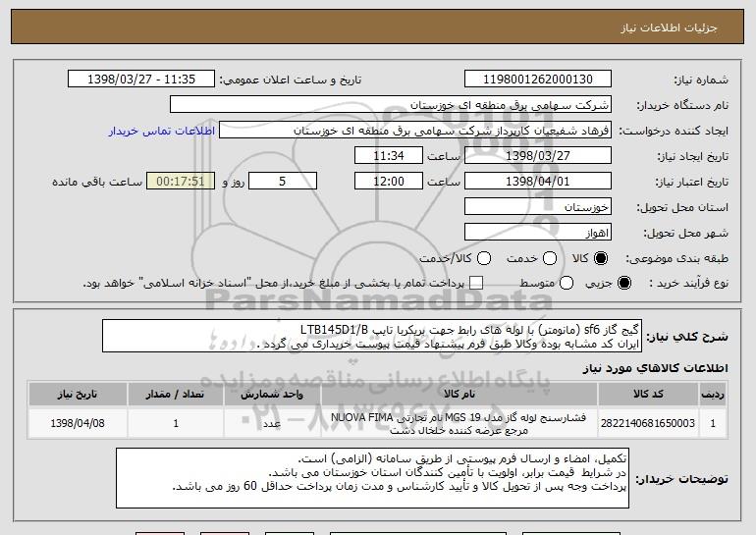Select the کالا radio button
The width and height of the screenshot is (756, 535).
[x=601, y=258]
